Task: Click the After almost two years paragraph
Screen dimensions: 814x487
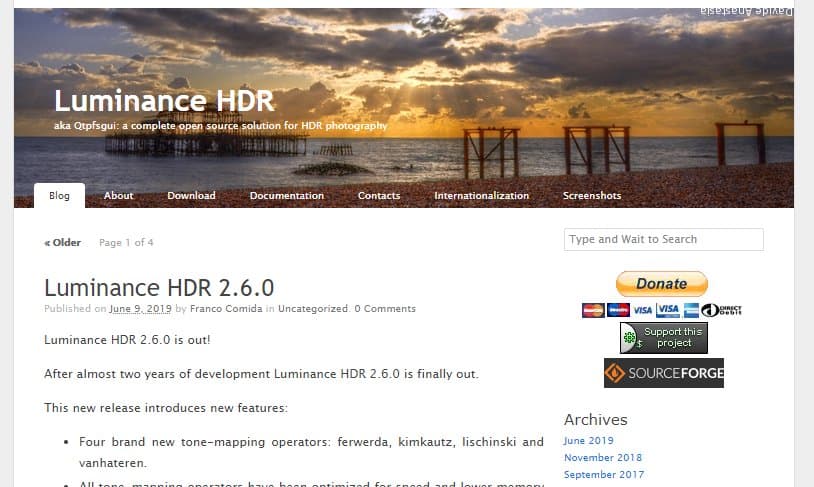Action: tap(261, 374)
